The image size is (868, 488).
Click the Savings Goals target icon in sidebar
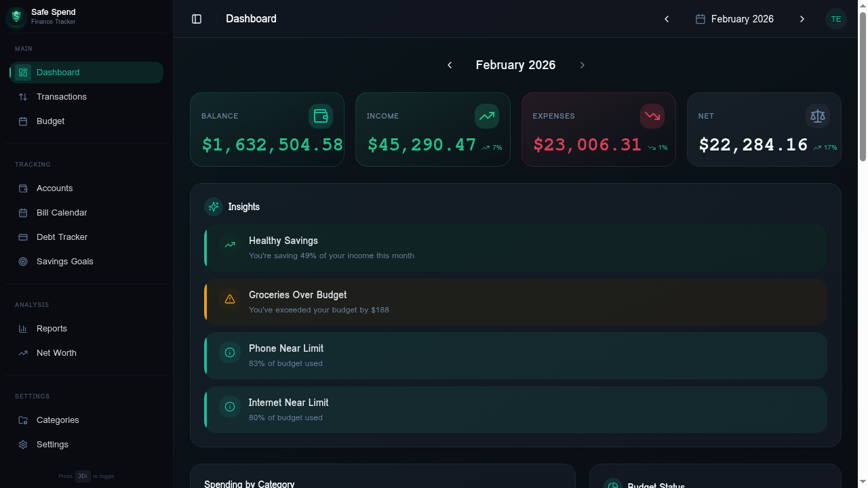23,261
